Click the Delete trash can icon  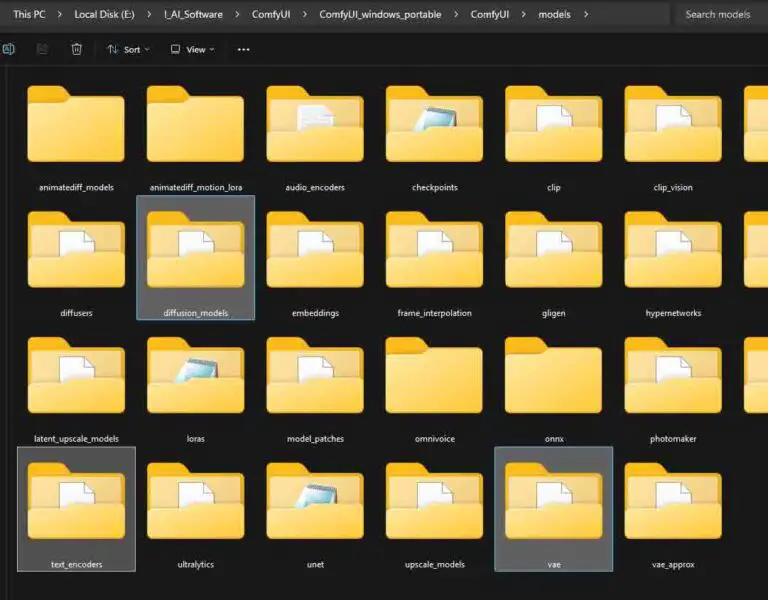click(x=76, y=49)
